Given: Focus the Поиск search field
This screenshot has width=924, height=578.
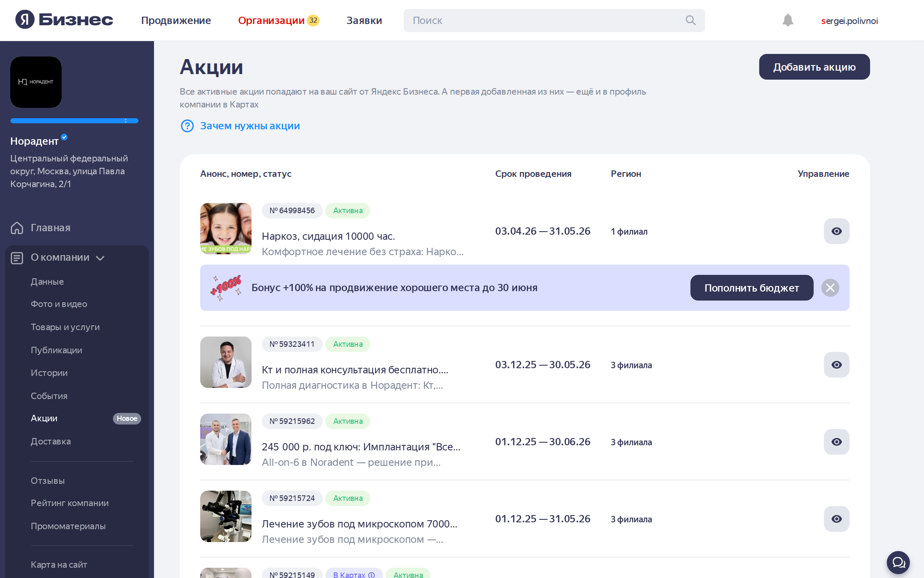Looking at the screenshot, I should 554,21.
